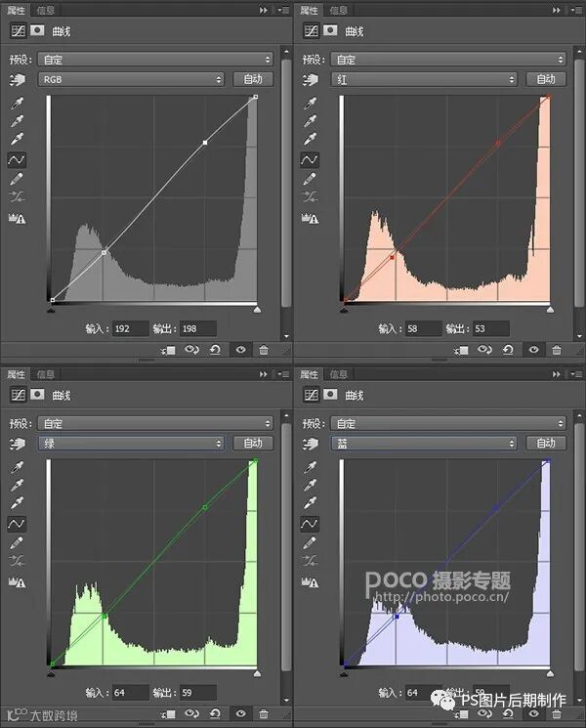Select white point eyedropper in RGB panel
The width and height of the screenshot is (586, 728).
(18, 140)
